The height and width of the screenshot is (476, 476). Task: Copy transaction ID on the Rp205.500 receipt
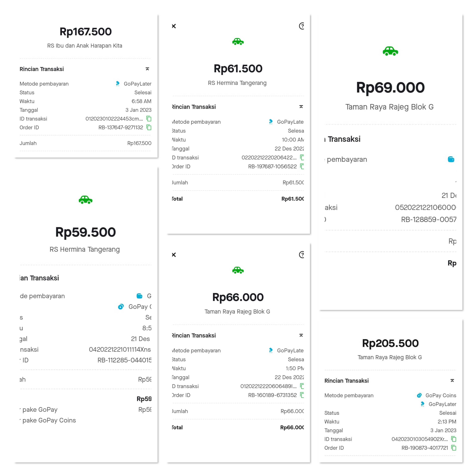pos(454,439)
